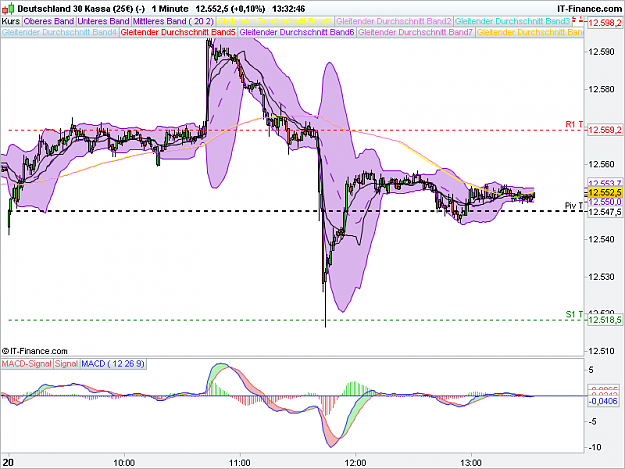The height and width of the screenshot is (469, 625).
Task: Click the Gleitender Durchschnitt Band2 label
Action: tap(394, 21)
